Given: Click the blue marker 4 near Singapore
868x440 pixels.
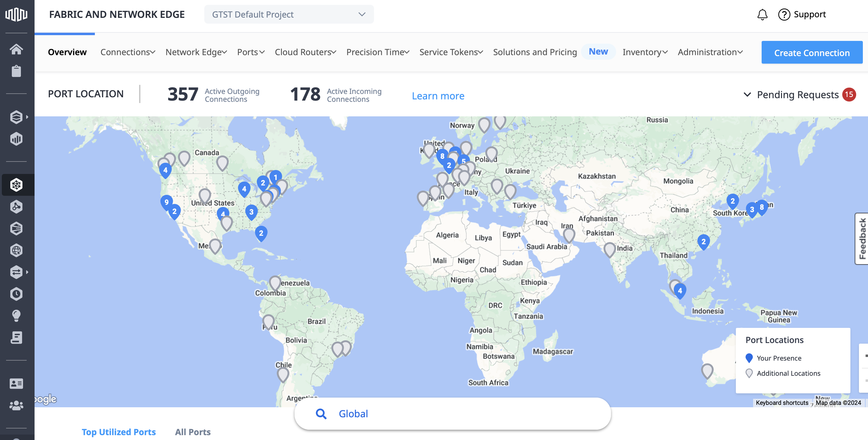Looking at the screenshot, I should click(x=680, y=291).
